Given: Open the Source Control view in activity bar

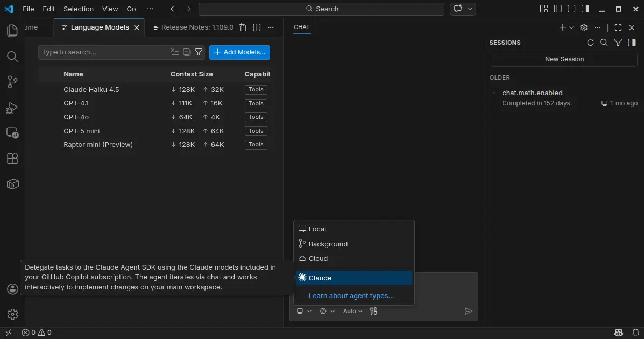Looking at the screenshot, I should [x=12, y=82].
